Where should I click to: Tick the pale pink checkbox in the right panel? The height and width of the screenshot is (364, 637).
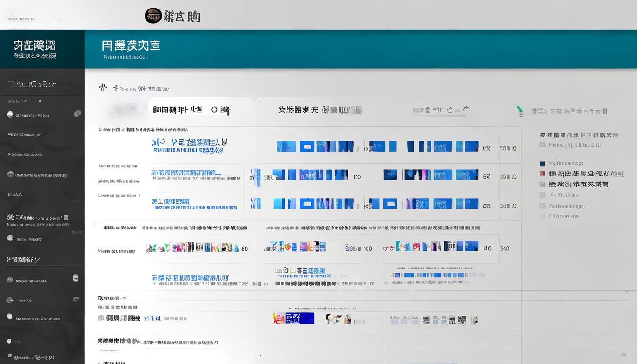pos(542,184)
